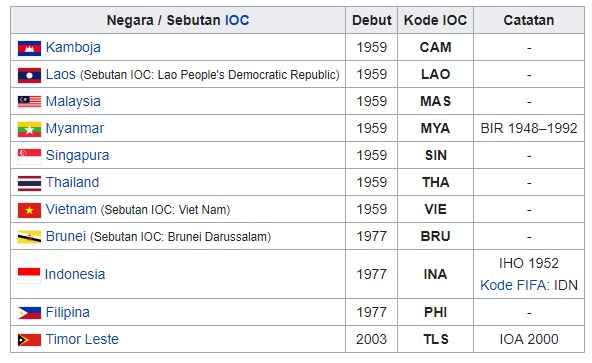Viewport: 592px width, 363px height.
Task: Click the Philippines flag icon
Action: tap(29, 313)
